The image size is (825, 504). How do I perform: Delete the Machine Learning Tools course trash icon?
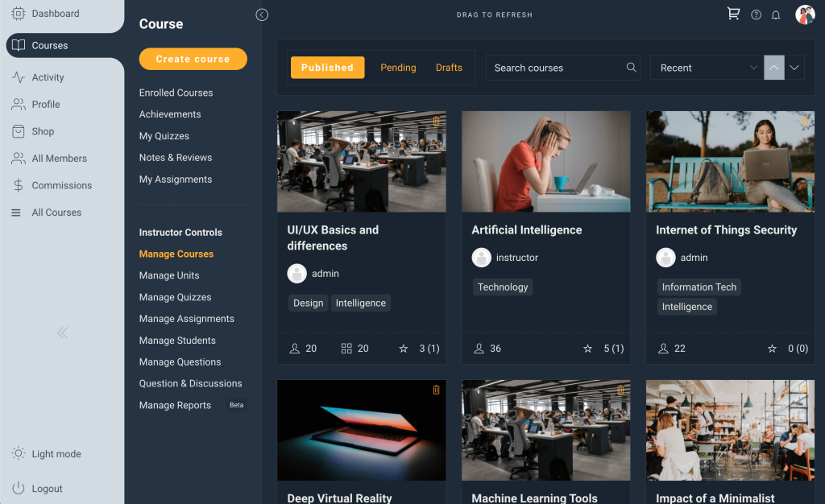620,390
